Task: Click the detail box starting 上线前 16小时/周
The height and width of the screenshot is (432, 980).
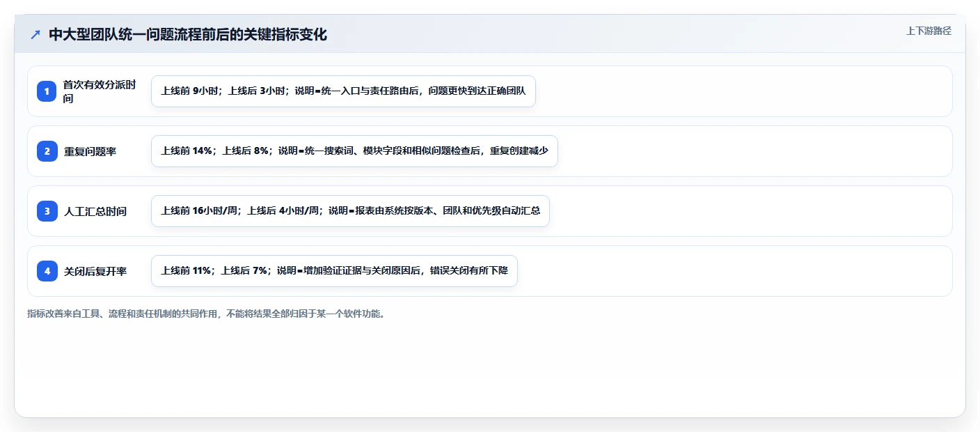Action: click(350, 211)
